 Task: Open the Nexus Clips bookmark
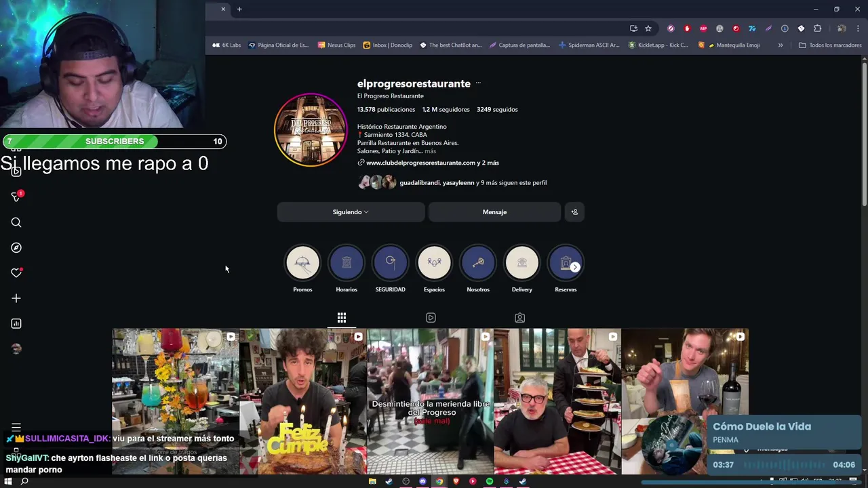coord(336,45)
